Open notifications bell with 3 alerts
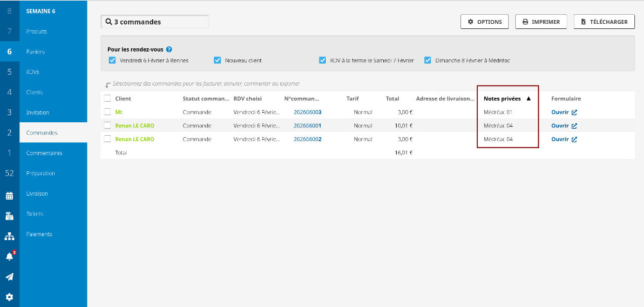Screen dimensions: 644x307 [9, 256]
